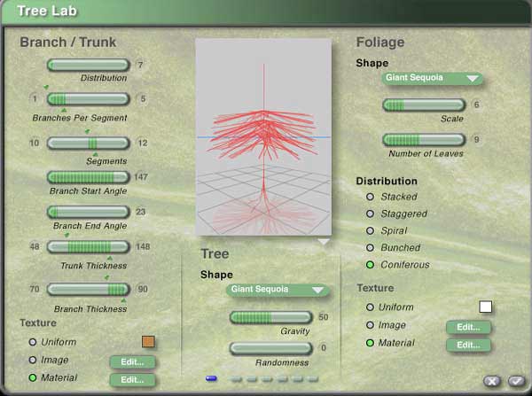
Task: Click the Branch End Angle value 23
Action: click(x=140, y=213)
